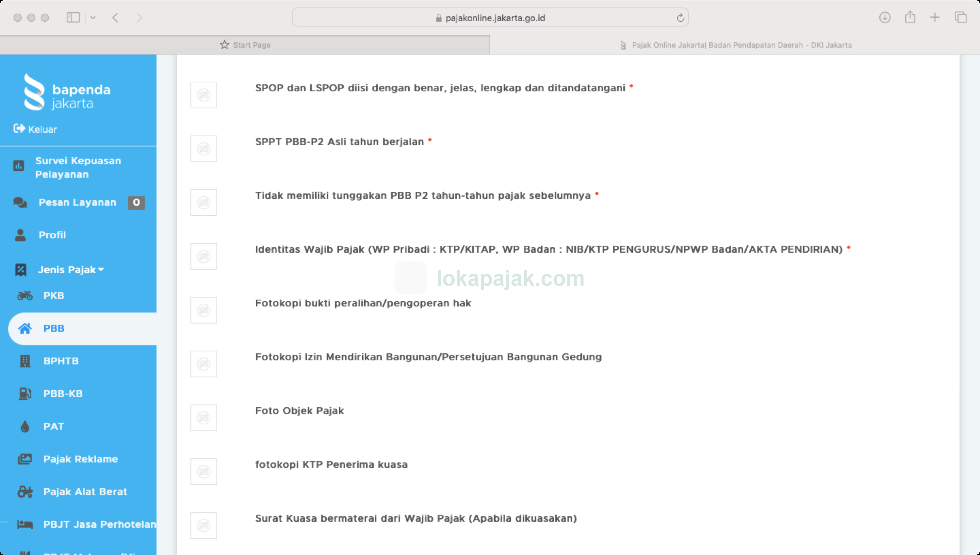Image resolution: width=980 pixels, height=555 pixels.
Task: Click text Fotokopi Izin Mendirikan Bangunan/Persetujuan Bangunan Gedung
Action: click(x=428, y=357)
